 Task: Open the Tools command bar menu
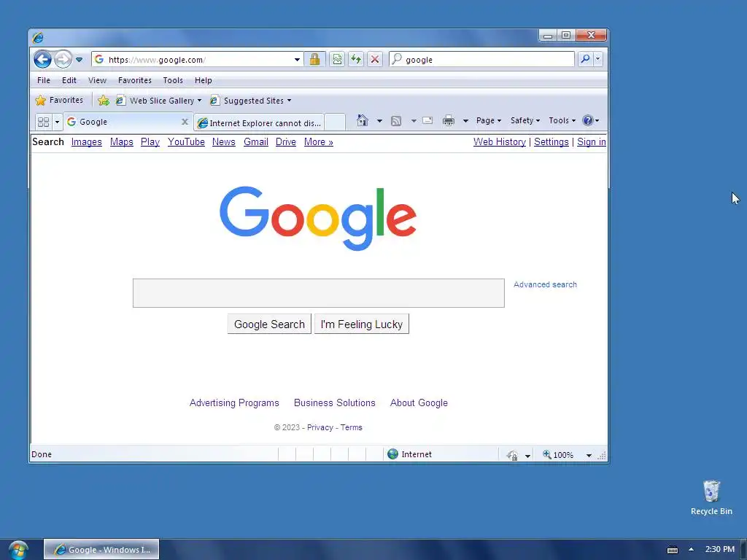562,120
